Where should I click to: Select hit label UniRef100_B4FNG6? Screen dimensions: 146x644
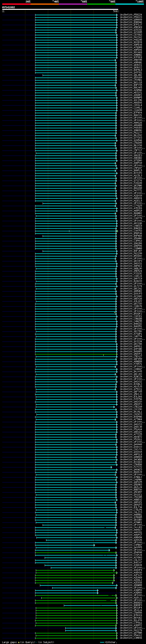pyautogui.click(x=131, y=236)
